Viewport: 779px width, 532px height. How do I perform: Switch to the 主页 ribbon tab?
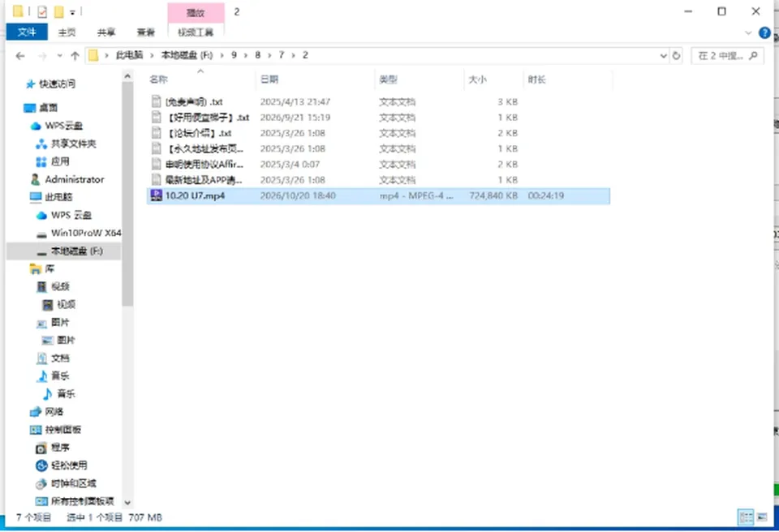pos(67,32)
